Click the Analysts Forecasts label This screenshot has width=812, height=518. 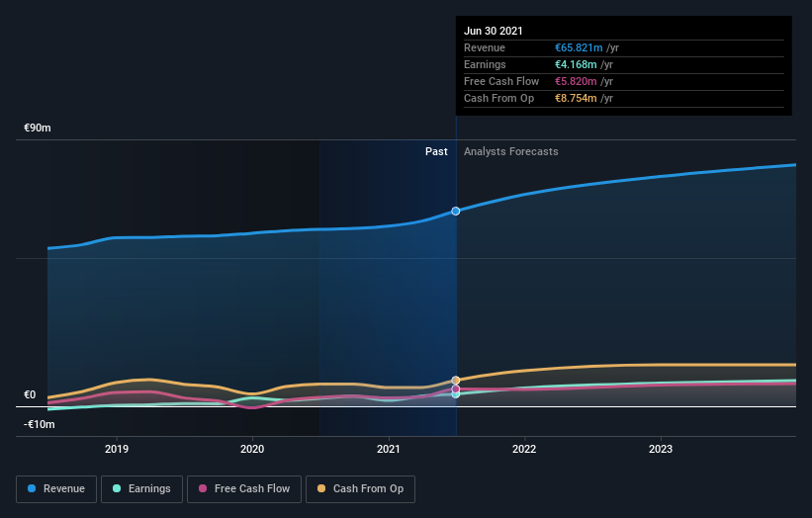(511, 151)
